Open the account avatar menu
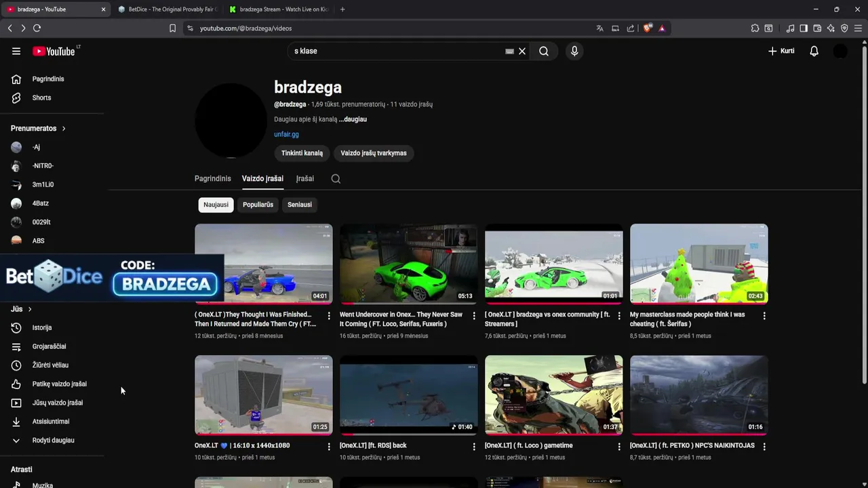 point(840,51)
